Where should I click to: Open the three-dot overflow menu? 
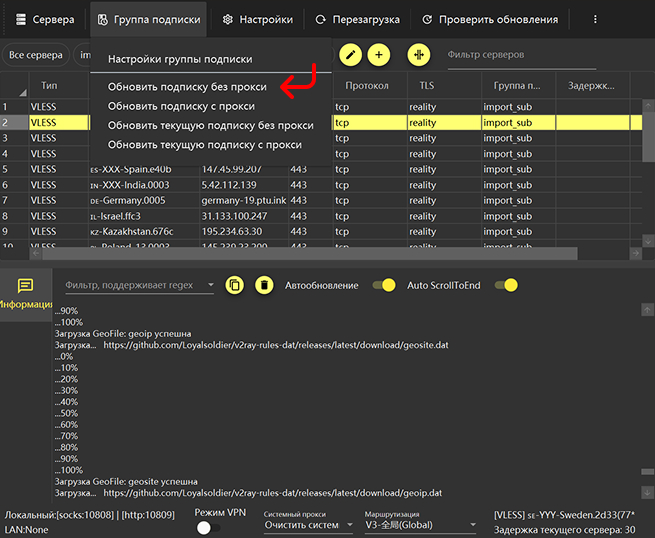click(x=596, y=20)
